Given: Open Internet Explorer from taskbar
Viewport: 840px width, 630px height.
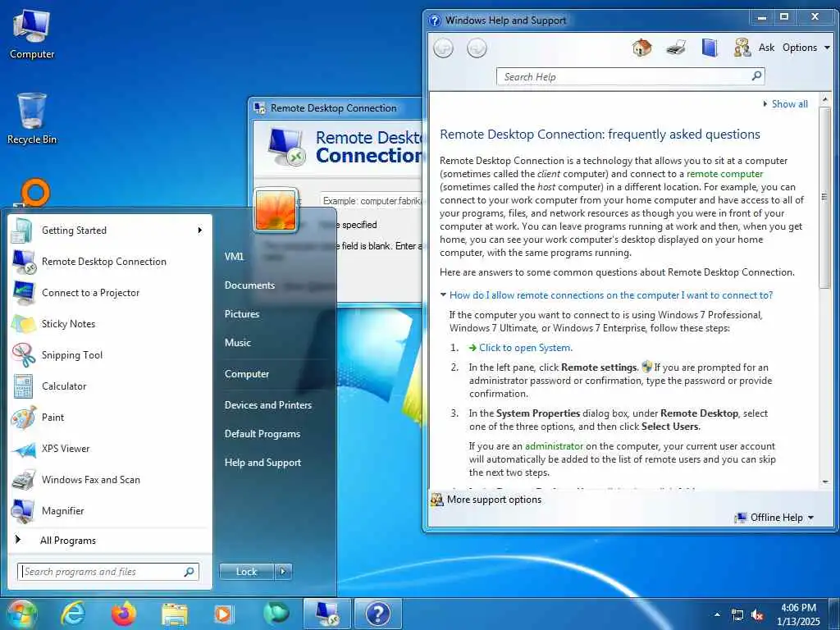Looking at the screenshot, I should [x=73, y=614].
